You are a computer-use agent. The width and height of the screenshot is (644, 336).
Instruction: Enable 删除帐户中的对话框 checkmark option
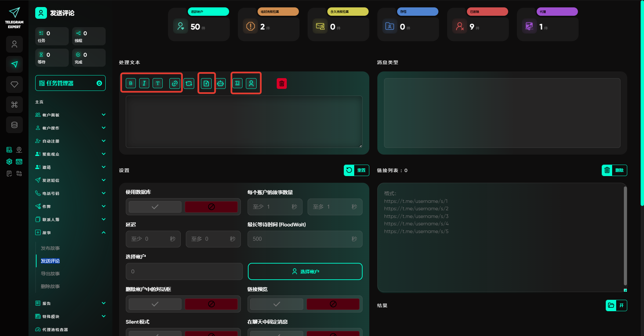[x=155, y=304]
